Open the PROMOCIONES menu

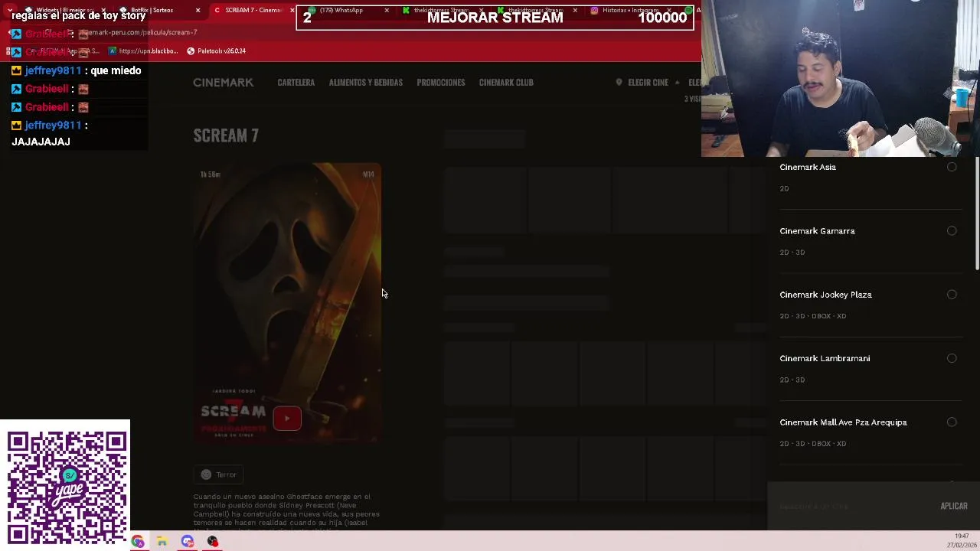pyautogui.click(x=440, y=83)
